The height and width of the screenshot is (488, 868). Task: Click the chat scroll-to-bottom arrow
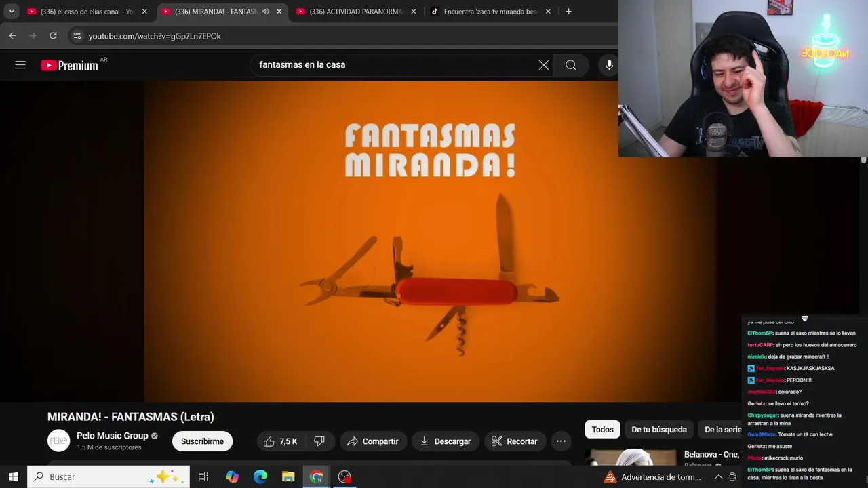click(x=804, y=319)
